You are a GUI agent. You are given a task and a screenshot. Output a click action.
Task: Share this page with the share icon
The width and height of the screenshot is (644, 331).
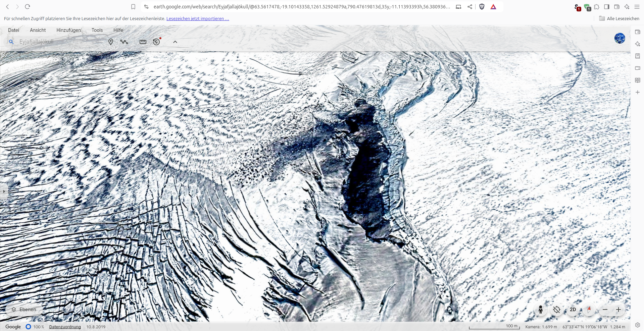(470, 7)
